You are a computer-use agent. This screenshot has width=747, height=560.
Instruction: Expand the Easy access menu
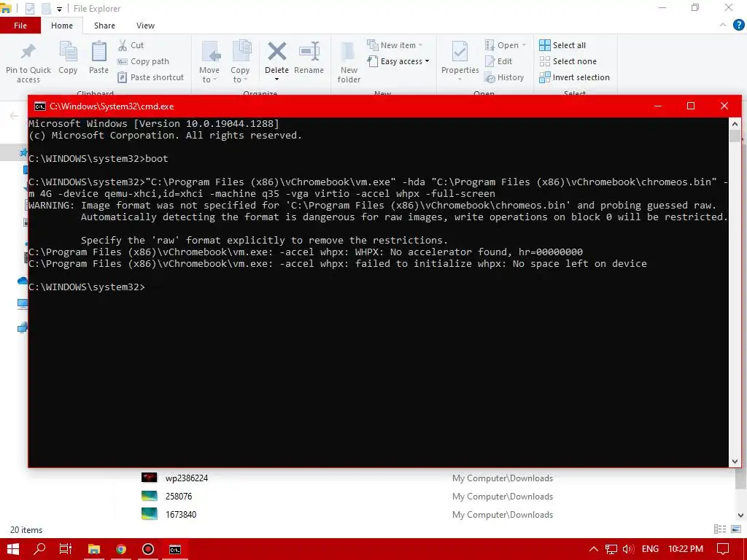click(x=398, y=61)
